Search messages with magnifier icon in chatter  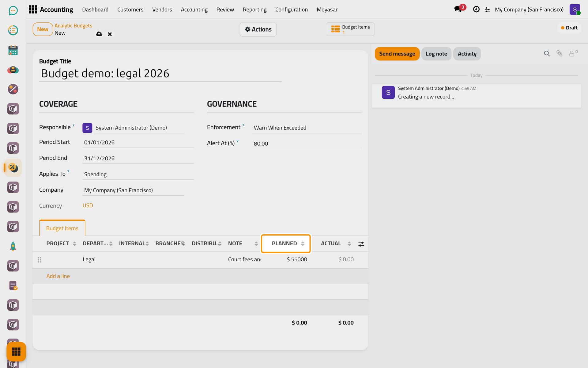tap(547, 54)
